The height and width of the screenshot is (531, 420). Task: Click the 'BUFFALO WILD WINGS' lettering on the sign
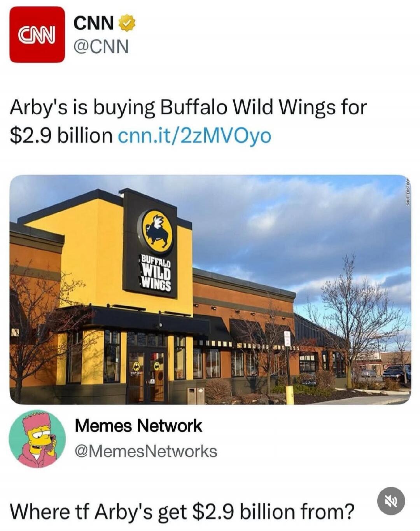point(156,273)
